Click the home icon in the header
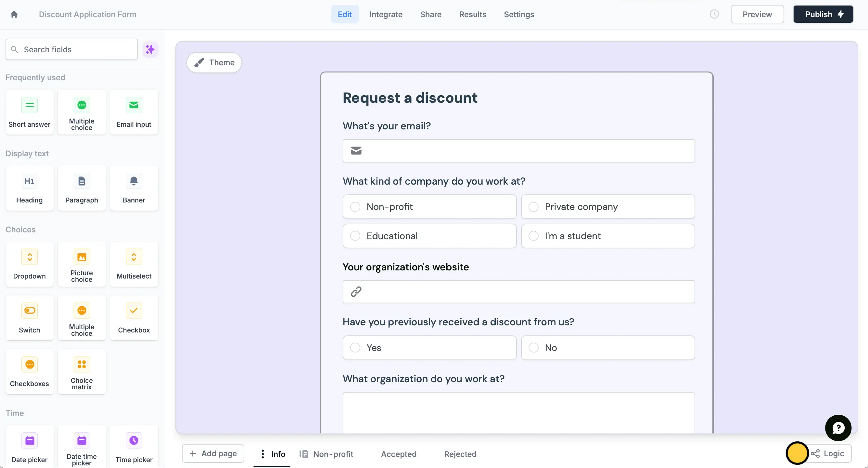 (x=14, y=14)
